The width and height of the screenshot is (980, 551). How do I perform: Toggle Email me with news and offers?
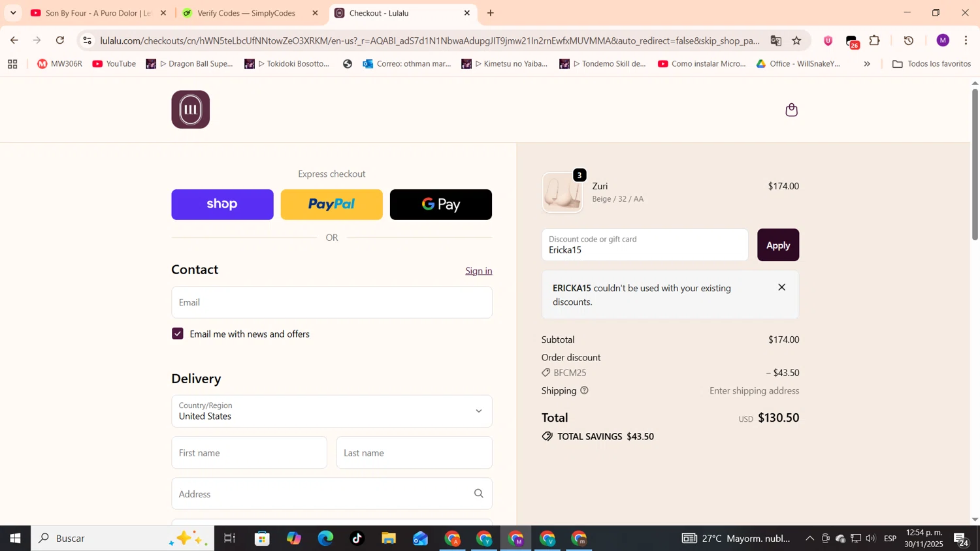(178, 334)
